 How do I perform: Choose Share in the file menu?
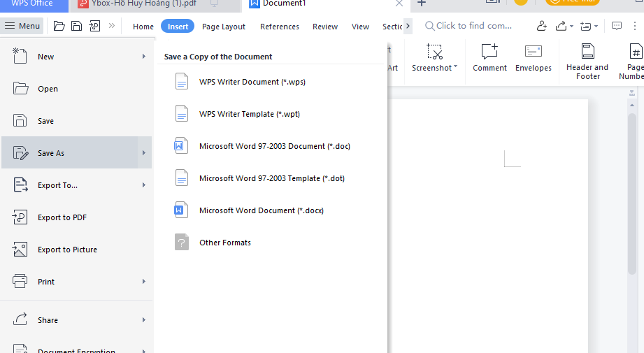[x=76, y=320]
